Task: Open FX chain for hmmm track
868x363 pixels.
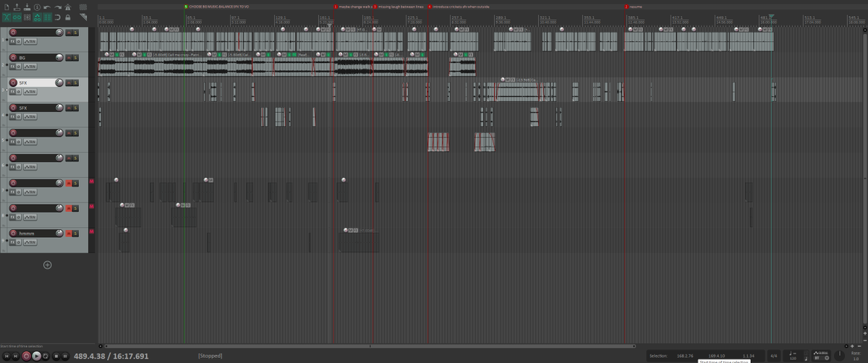Action: [x=12, y=242]
